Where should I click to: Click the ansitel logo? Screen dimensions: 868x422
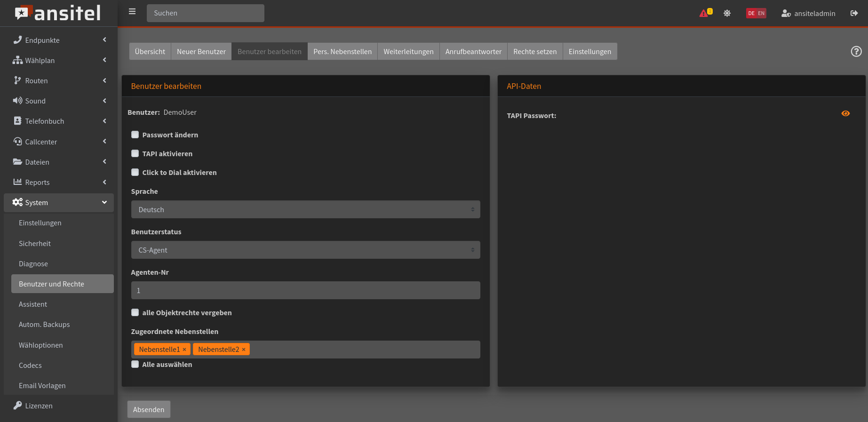[x=58, y=13]
